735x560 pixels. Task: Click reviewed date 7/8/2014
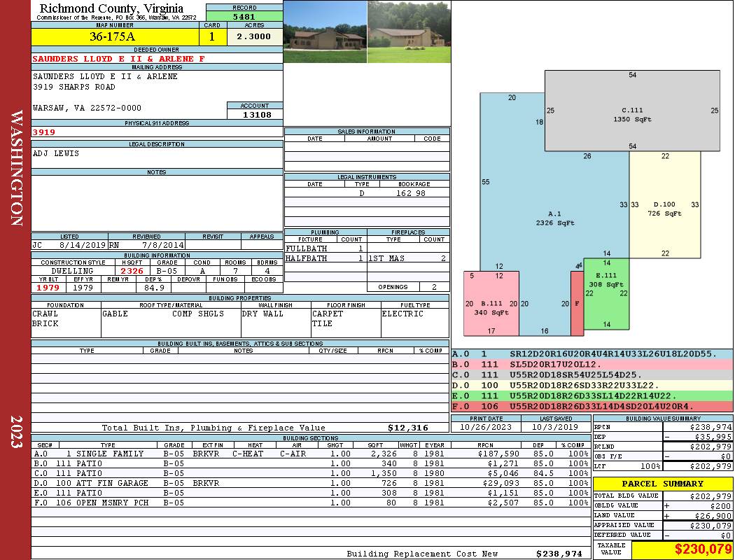tap(162, 244)
